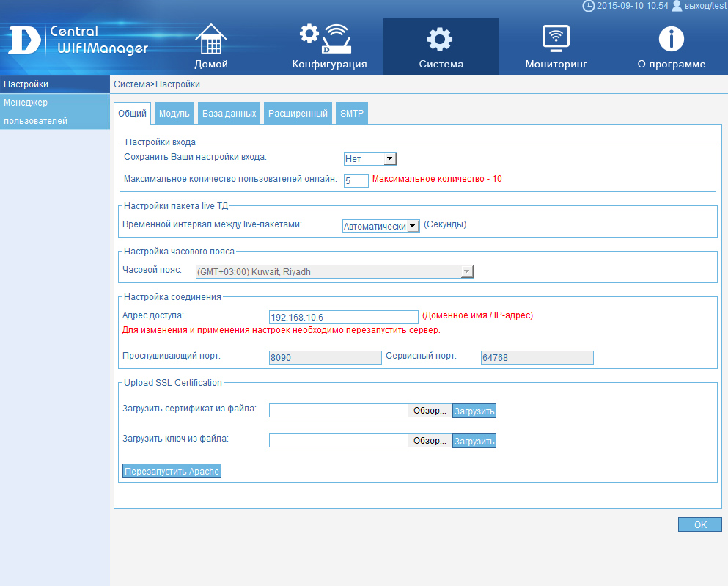Image resolution: width=728 pixels, height=586 pixels.
Task: Click the OK button
Action: 700,524
